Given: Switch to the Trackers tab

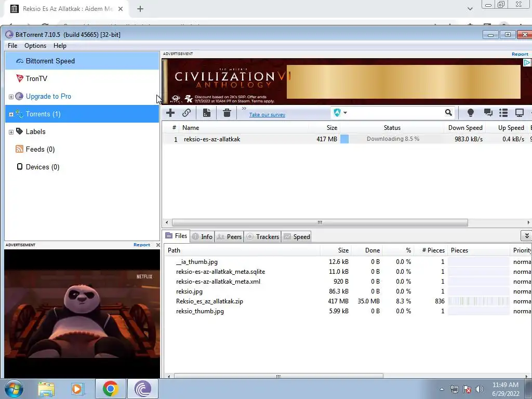Looking at the screenshot, I should [262, 237].
